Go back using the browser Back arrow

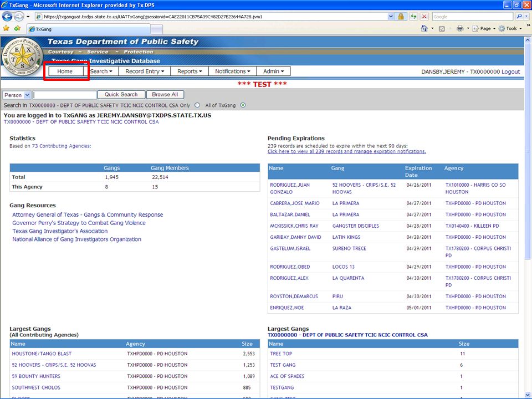[x=7, y=16]
